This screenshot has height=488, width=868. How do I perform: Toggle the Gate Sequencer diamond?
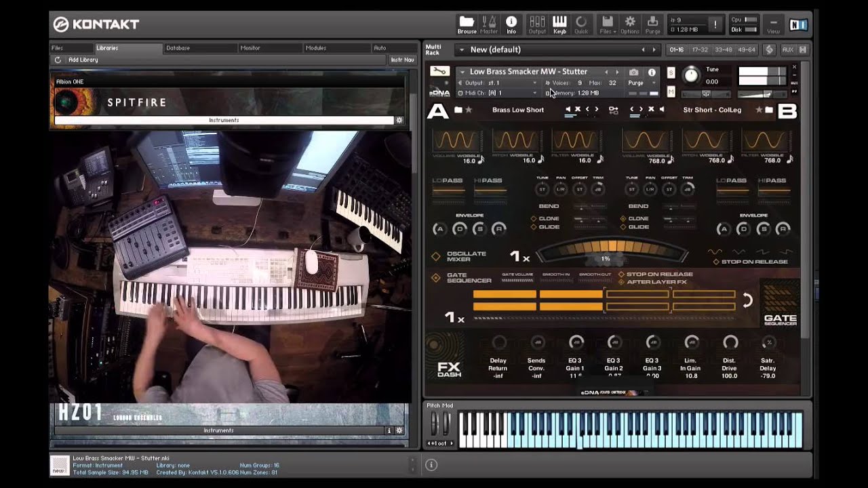click(436, 277)
